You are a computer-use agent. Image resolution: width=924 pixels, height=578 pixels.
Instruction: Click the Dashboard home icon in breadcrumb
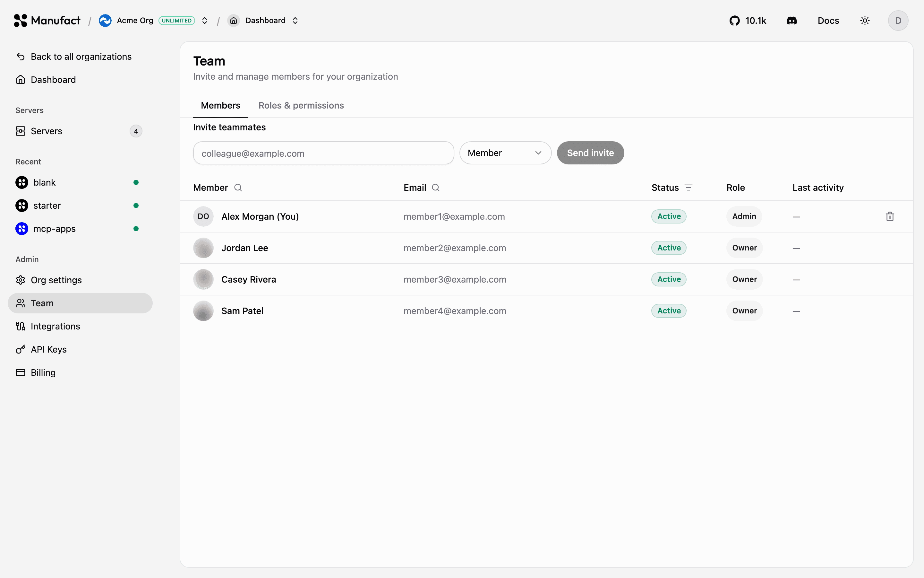click(x=234, y=21)
